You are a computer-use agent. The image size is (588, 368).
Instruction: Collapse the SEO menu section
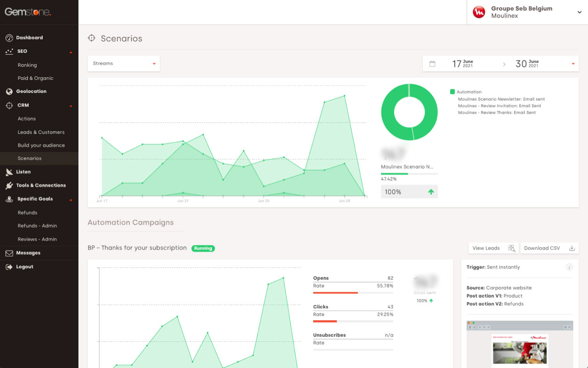click(x=71, y=52)
